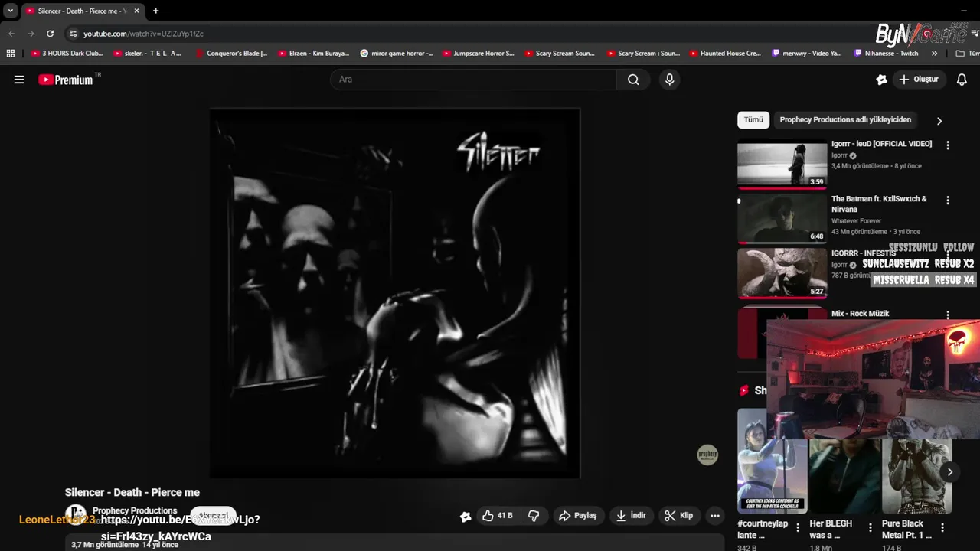Open a new browser tab
Viewport: 980px width, 551px height.
(x=155, y=11)
